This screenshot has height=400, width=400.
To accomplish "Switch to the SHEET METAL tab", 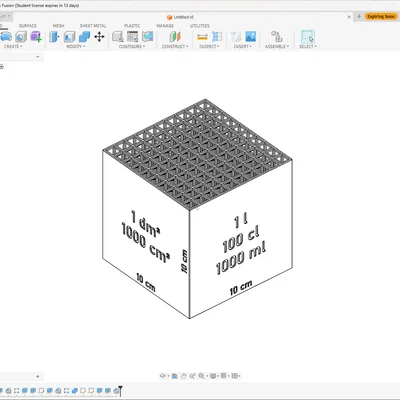I will coord(93,26).
